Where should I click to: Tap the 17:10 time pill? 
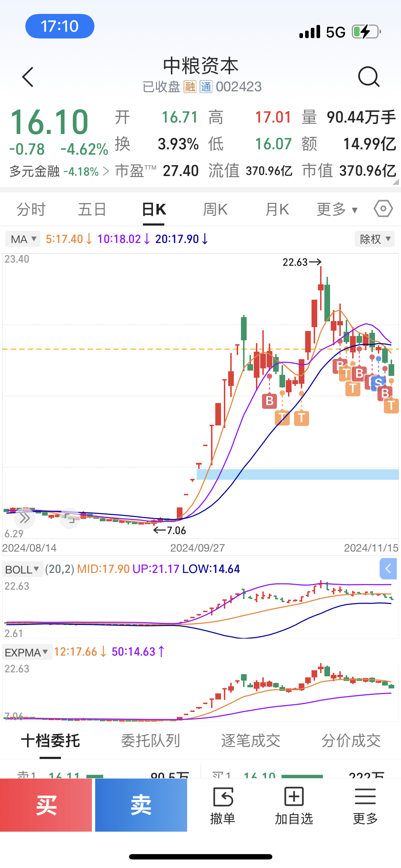[x=60, y=26]
